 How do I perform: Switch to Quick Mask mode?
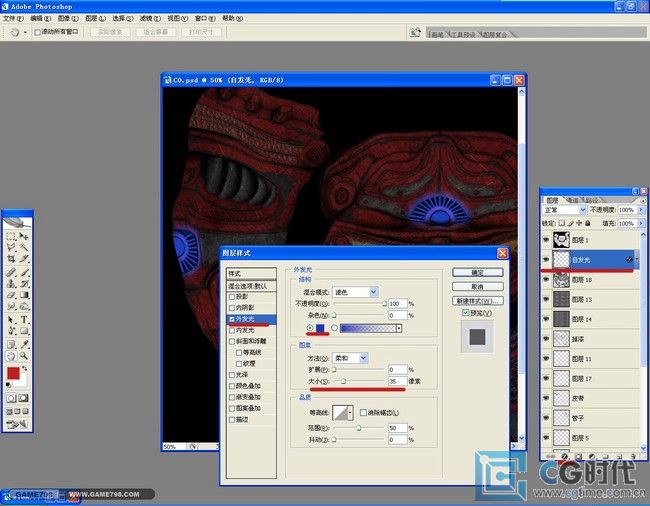pos(24,398)
